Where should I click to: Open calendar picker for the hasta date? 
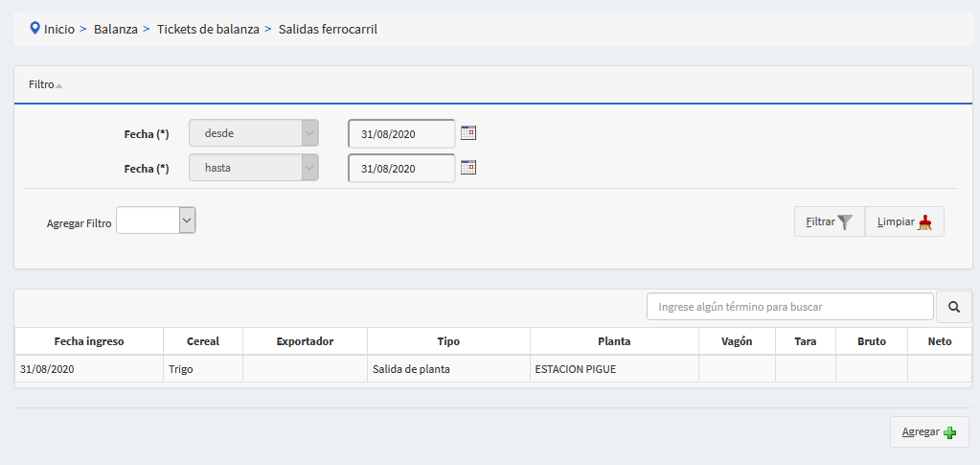(x=468, y=168)
